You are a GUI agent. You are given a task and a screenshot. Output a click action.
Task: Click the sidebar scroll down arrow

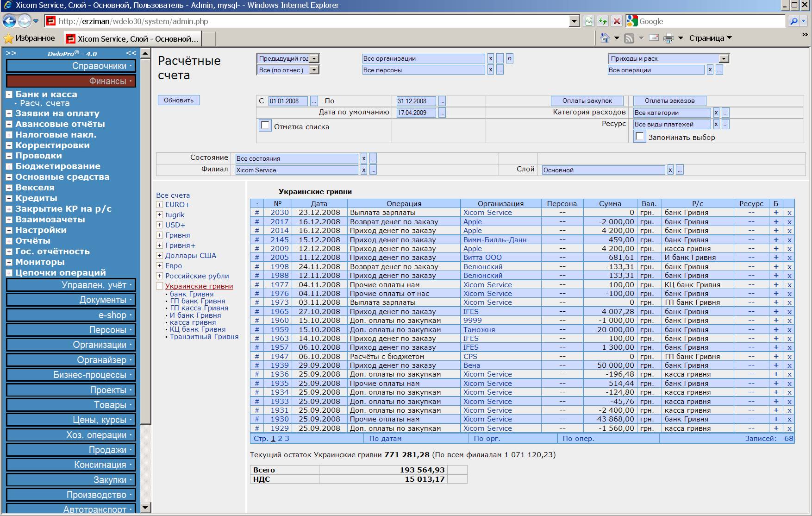pos(145,508)
